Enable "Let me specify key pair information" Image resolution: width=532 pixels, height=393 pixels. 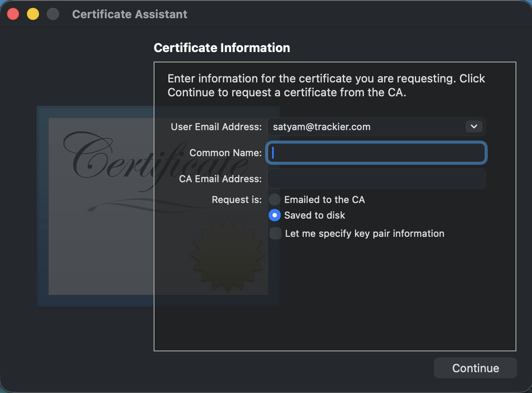click(x=275, y=233)
